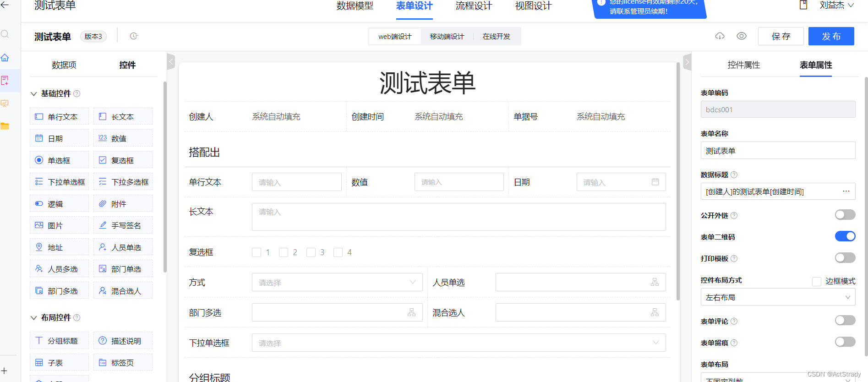Click the 保存 button

[x=781, y=36]
